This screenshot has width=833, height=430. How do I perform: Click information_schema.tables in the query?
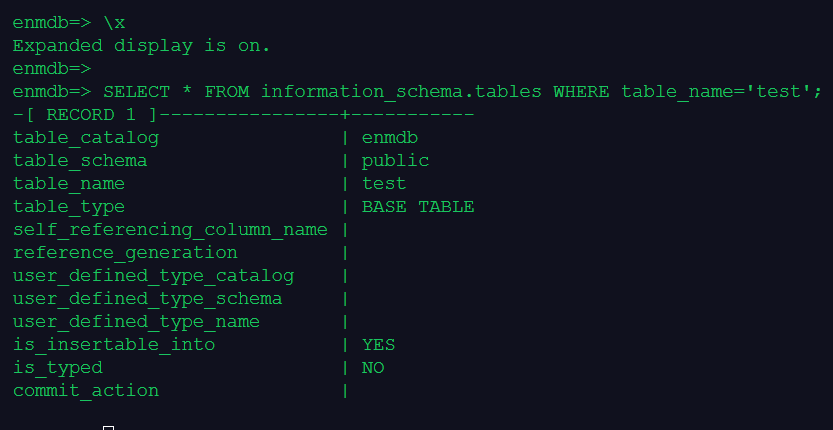point(402,91)
